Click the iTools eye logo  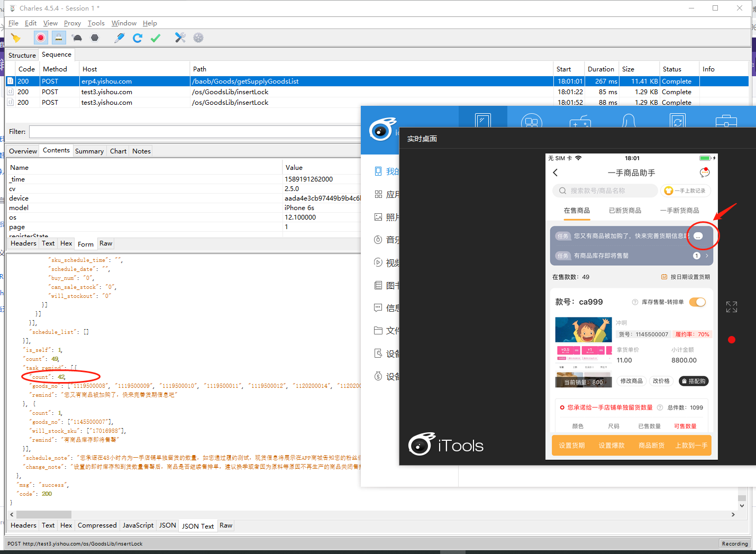click(382, 129)
